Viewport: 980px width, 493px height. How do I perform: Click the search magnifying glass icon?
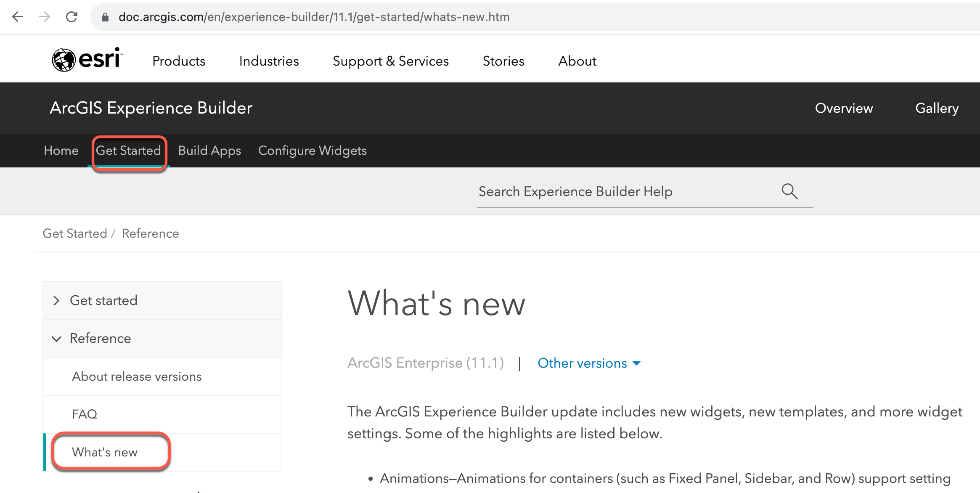(790, 191)
